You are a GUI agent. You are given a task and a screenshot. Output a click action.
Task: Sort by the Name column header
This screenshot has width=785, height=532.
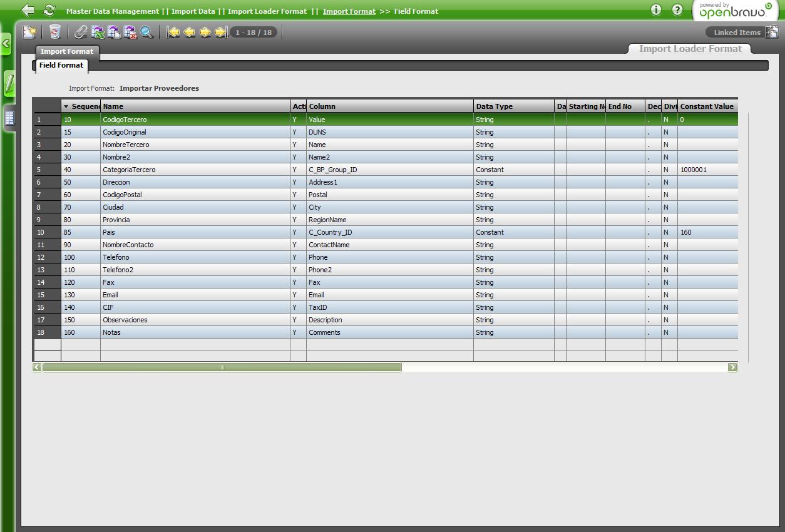coord(195,106)
